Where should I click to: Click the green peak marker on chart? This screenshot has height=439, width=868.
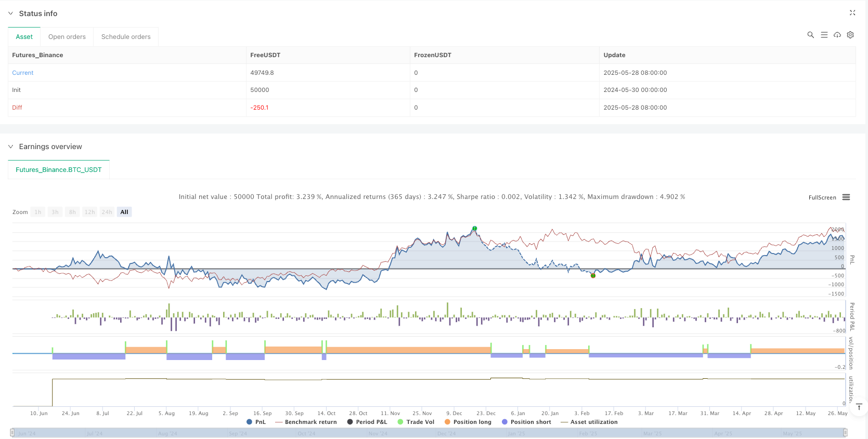tap(474, 229)
